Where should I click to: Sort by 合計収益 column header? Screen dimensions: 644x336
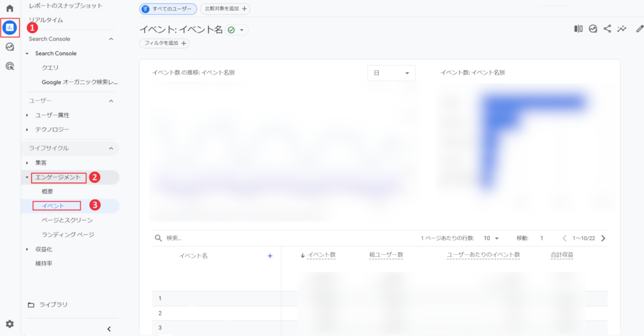coord(562,255)
